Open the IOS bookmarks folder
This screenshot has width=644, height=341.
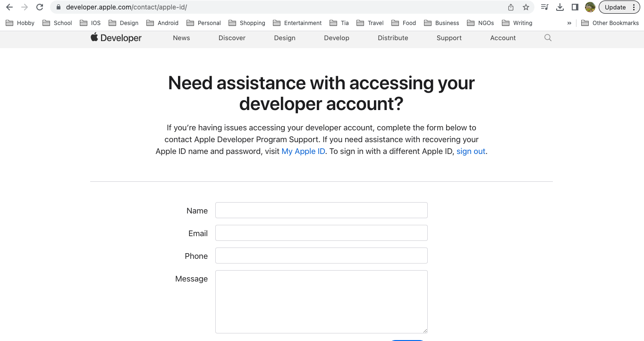pos(90,23)
